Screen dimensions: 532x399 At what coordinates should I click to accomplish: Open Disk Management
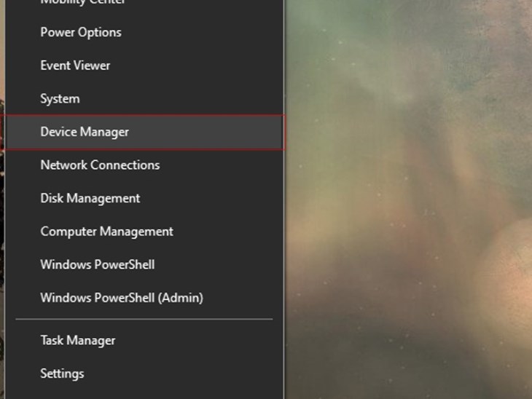coord(90,198)
